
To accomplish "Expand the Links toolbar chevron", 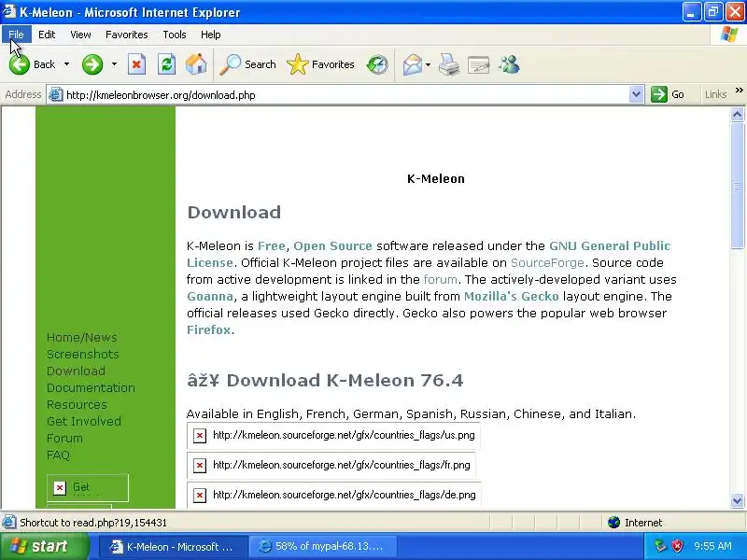I will coord(739,91).
